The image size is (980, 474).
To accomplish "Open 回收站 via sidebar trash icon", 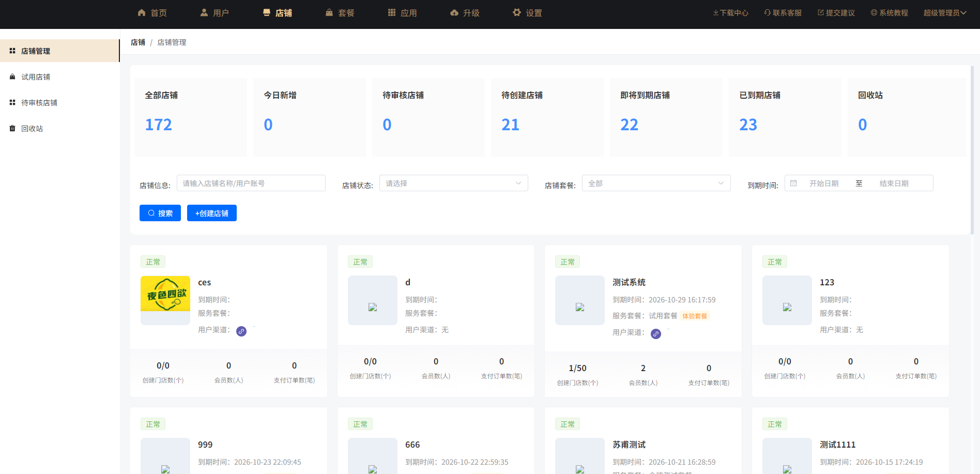I will [12, 128].
